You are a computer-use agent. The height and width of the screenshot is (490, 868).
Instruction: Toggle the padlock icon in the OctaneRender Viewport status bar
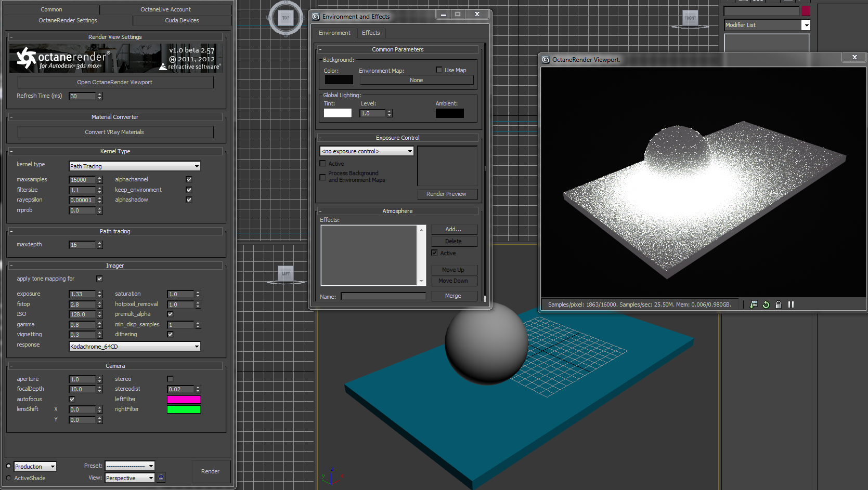coord(779,304)
